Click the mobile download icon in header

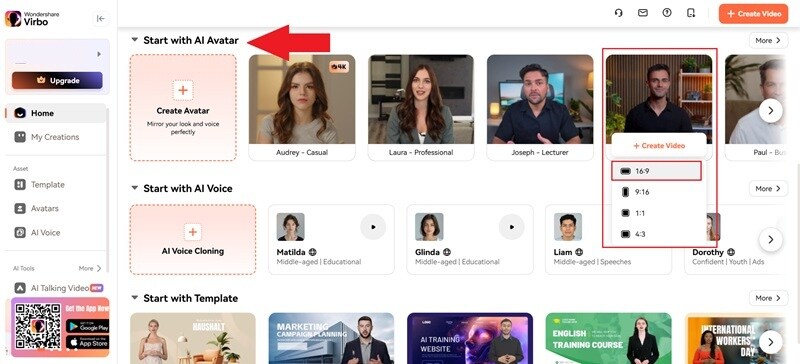pos(691,13)
